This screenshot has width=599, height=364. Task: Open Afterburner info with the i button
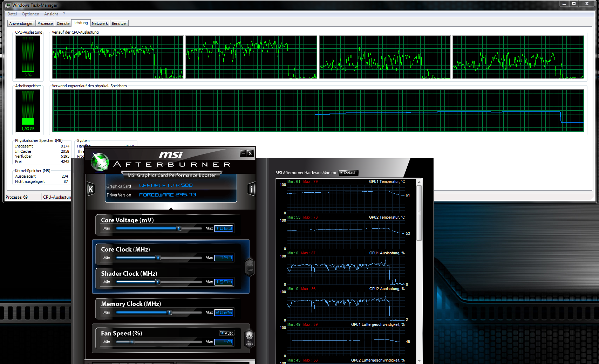tap(252, 189)
